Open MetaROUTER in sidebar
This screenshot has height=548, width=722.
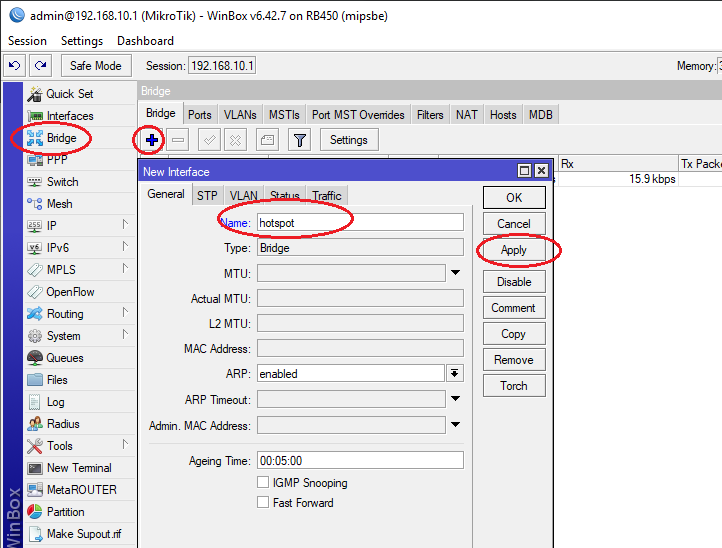point(80,490)
